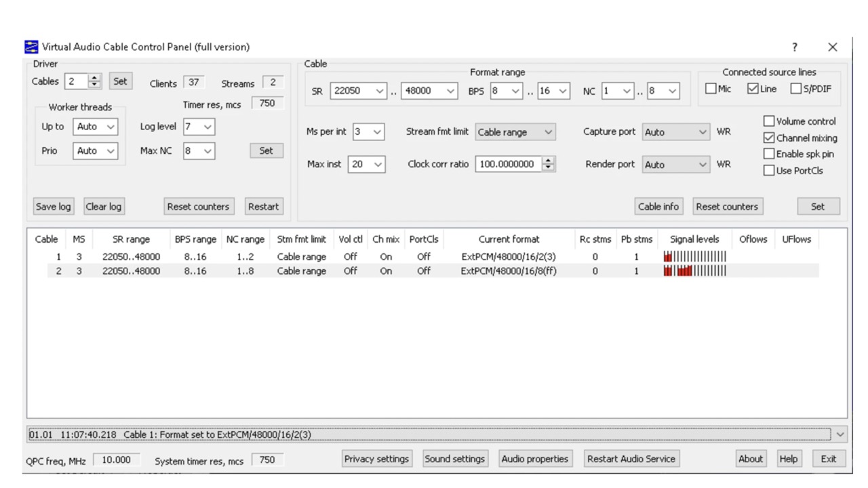Click the question mark help icon
Image resolution: width=868 pixels, height=488 pixels.
794,46
